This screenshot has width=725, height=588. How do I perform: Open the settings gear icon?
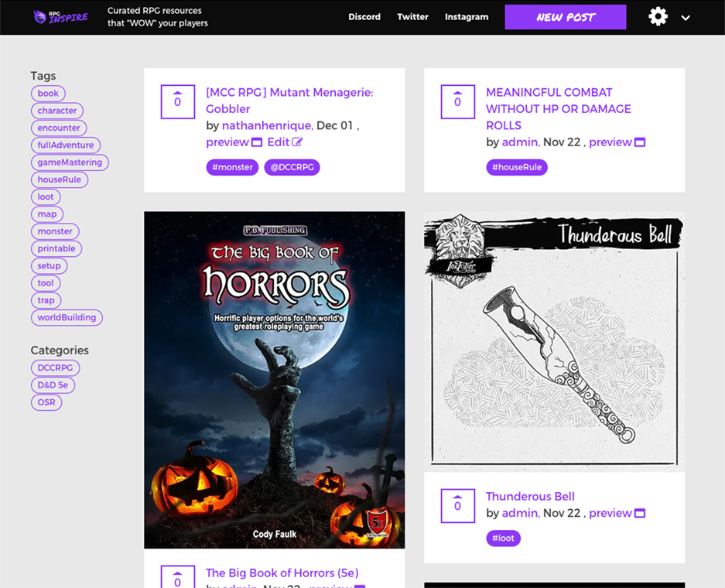coord(658,17)
